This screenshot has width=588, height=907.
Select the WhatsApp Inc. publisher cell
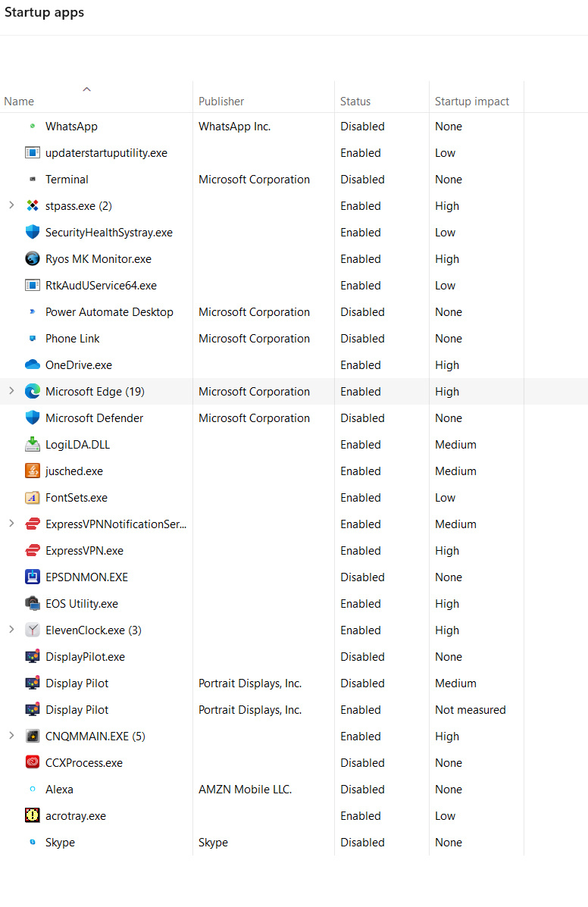[x=234, y=126]
